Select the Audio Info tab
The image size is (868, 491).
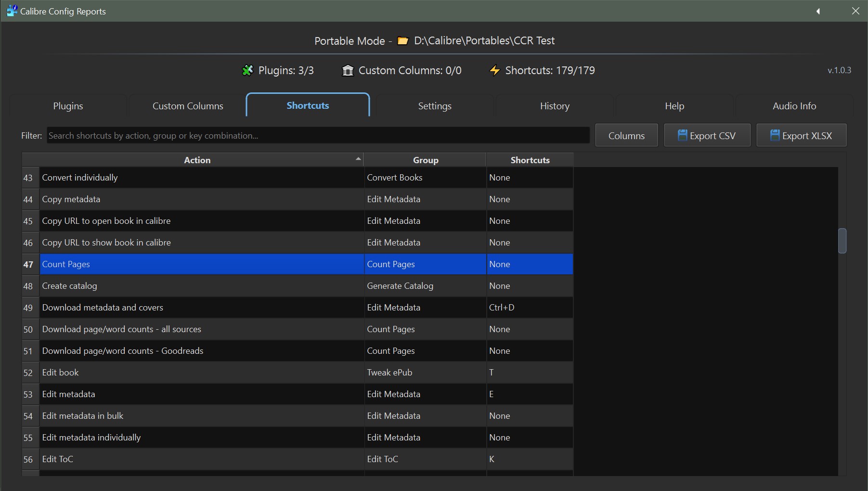click(794, 106)
